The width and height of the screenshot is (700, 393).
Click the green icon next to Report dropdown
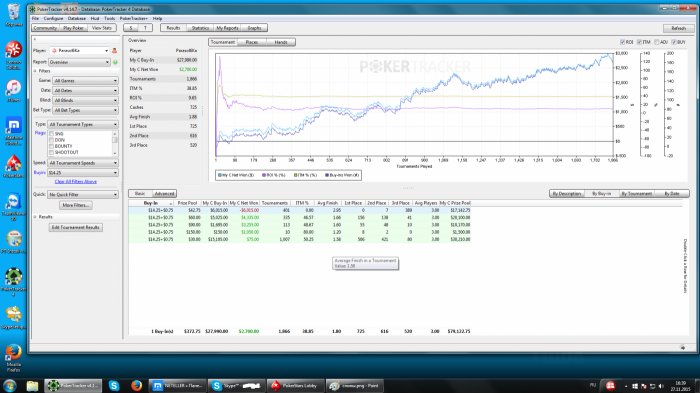coord(115,62)
